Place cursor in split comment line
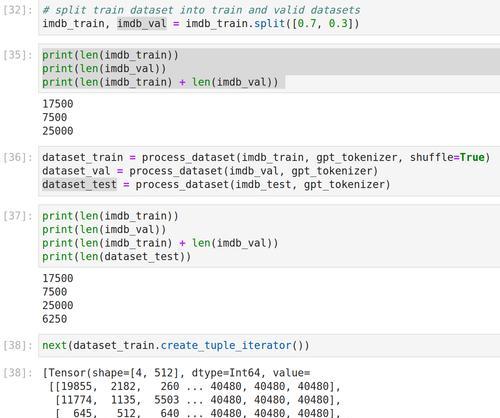Viewport: 500px width, 418px height. 201,10
